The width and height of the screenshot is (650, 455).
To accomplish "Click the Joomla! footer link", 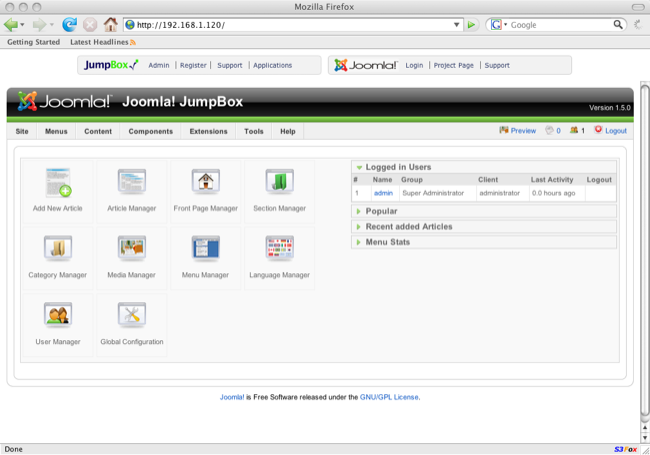I will pos(232,397).
